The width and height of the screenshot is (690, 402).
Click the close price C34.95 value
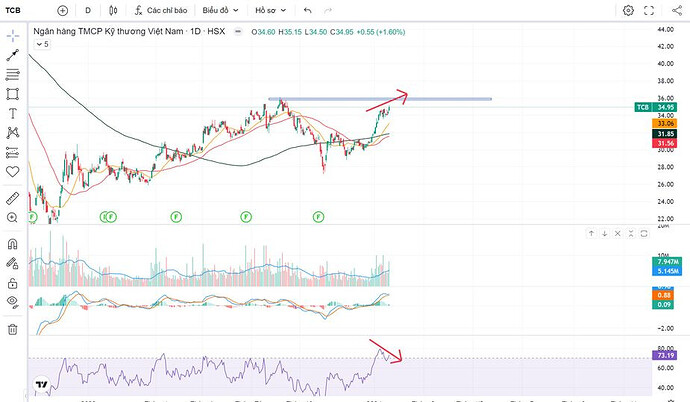click(341, 32)
